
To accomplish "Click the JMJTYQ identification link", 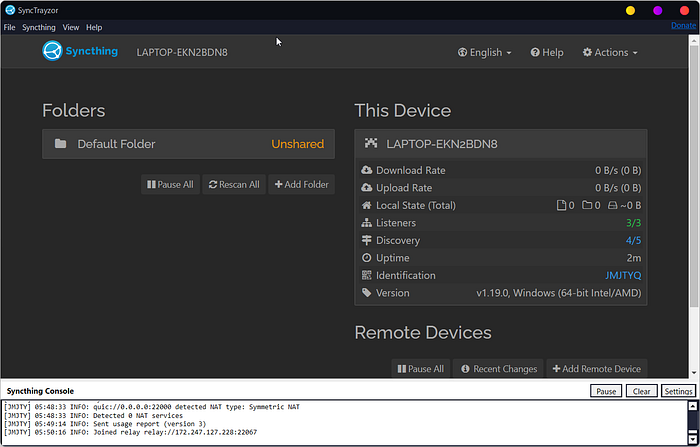I will (623, 275).
